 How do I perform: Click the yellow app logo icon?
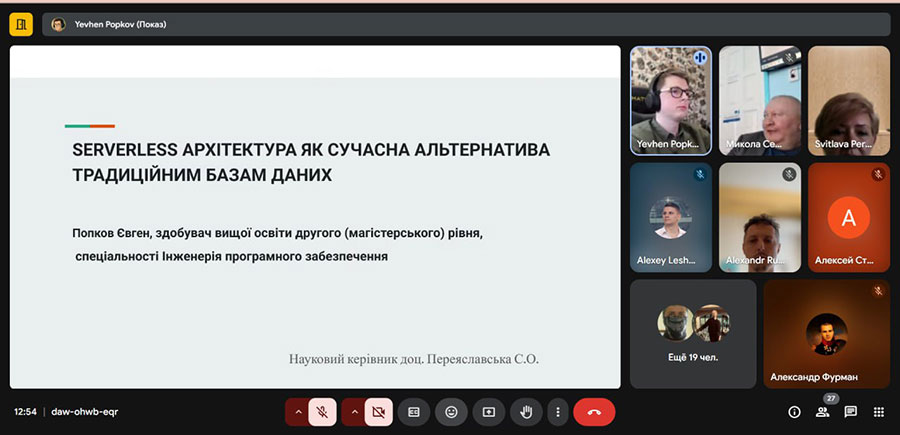(x=21, y=25)
